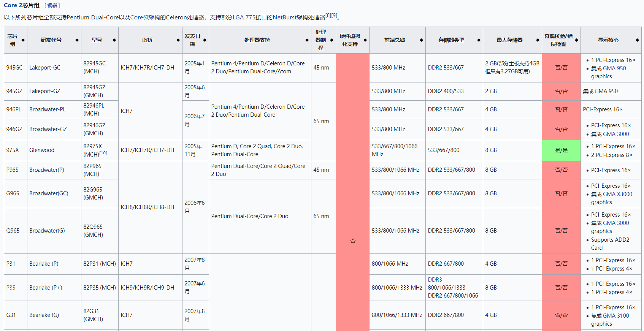Open footnote reference [8]
This screenshot has width=644, height=331.
coord(328,16)
